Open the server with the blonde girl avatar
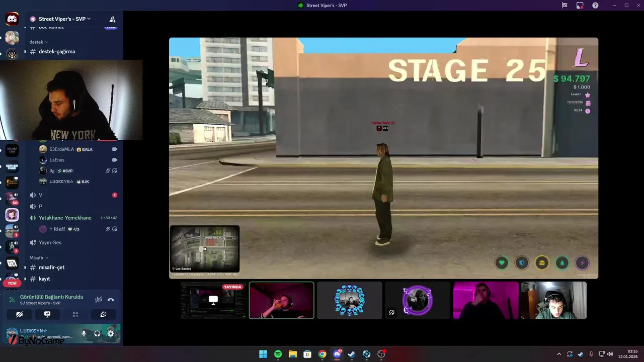Image resolution: width=644 pixels, height=362 pixels. tap(12, 38)
